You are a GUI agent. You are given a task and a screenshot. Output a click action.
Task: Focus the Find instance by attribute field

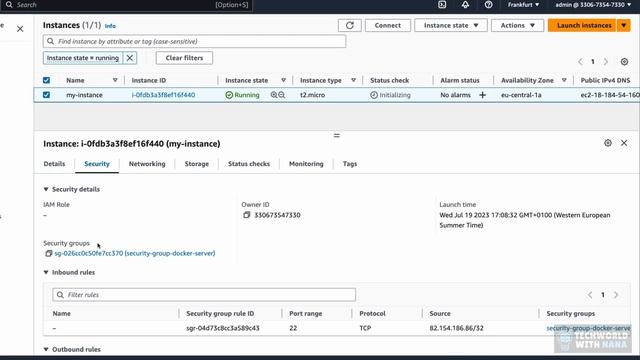[194, 41]
